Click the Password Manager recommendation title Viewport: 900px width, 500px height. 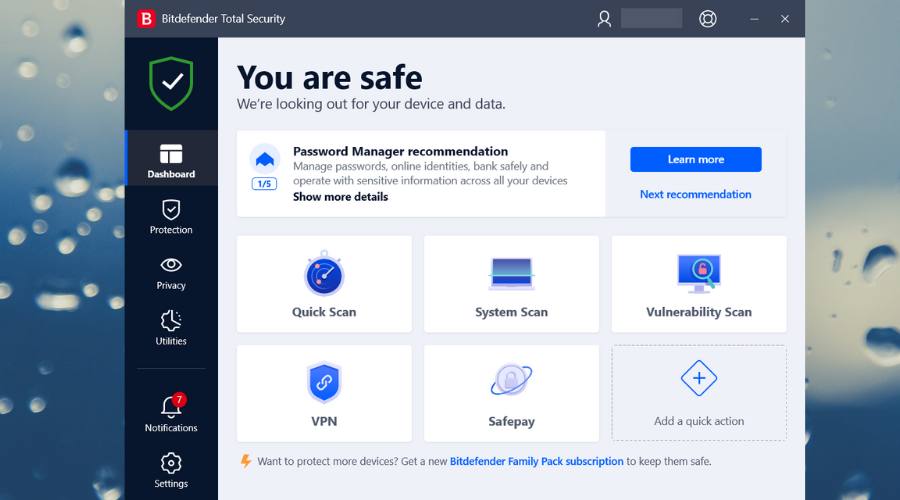(400, 151)
